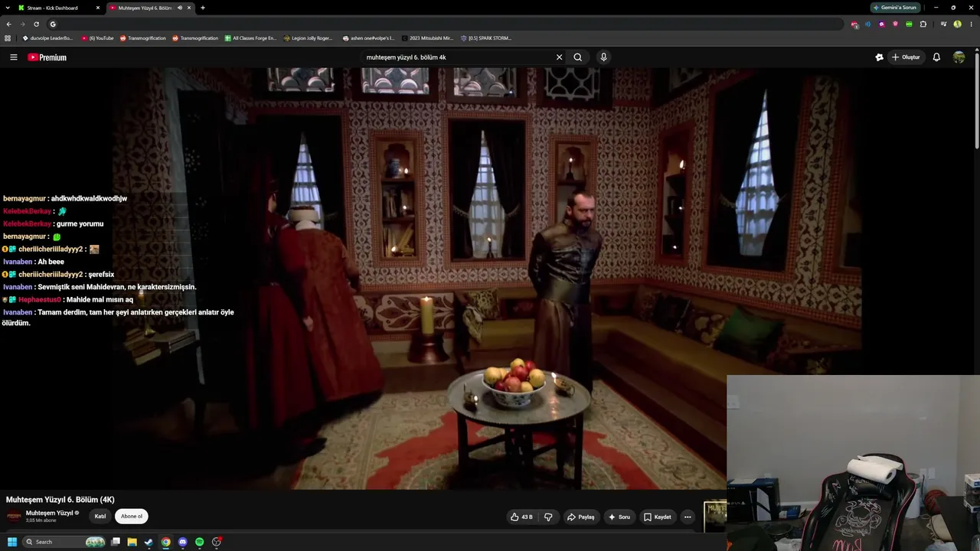
Task: Open YouTube account avatar menu
Action: click(x=959, y=57)
